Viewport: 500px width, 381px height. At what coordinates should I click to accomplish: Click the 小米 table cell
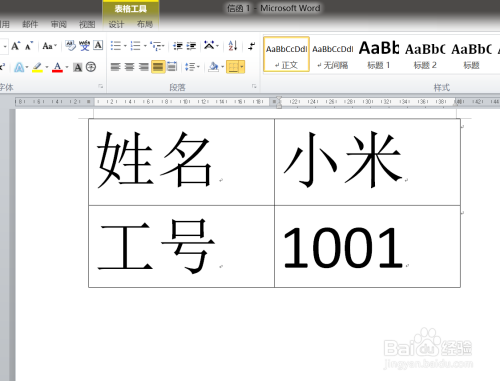367,162
